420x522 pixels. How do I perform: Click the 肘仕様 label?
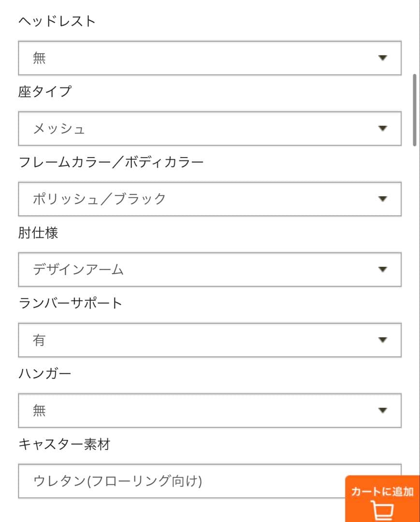pos(38,233)
